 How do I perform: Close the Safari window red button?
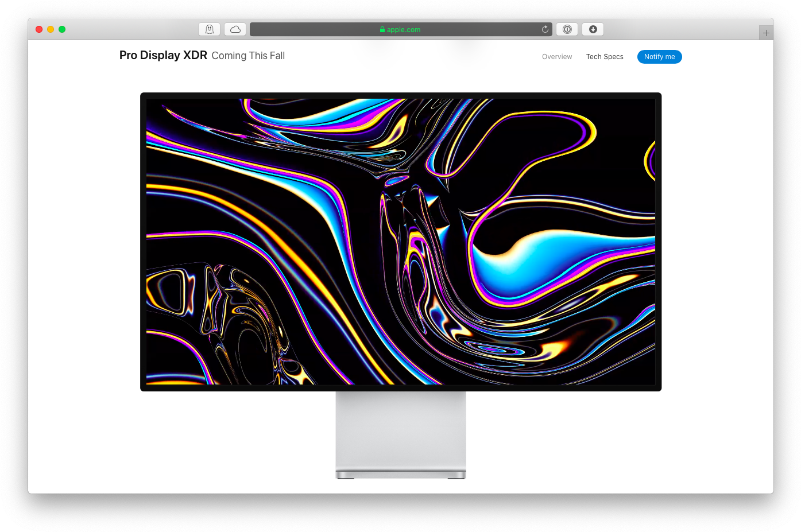[x=39, y=29]
